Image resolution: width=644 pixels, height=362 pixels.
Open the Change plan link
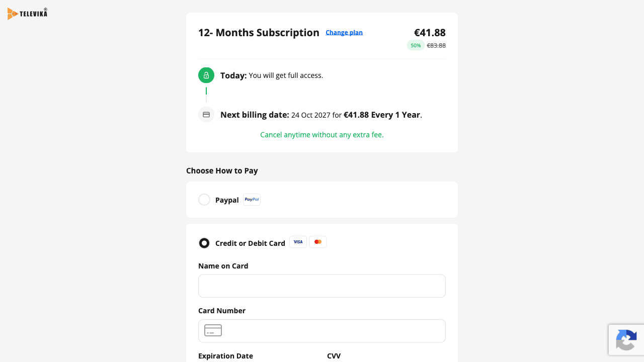pos(344,32)
